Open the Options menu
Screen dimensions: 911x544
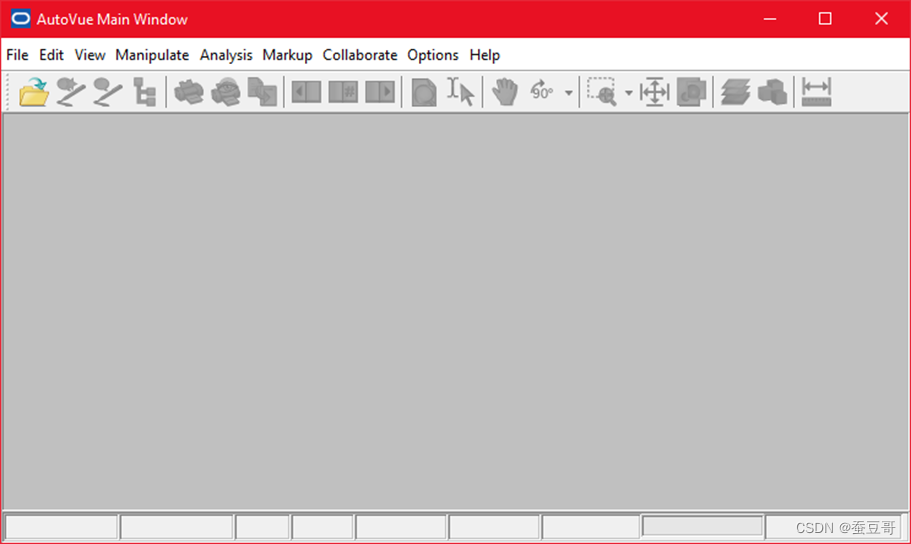point(433,55)
